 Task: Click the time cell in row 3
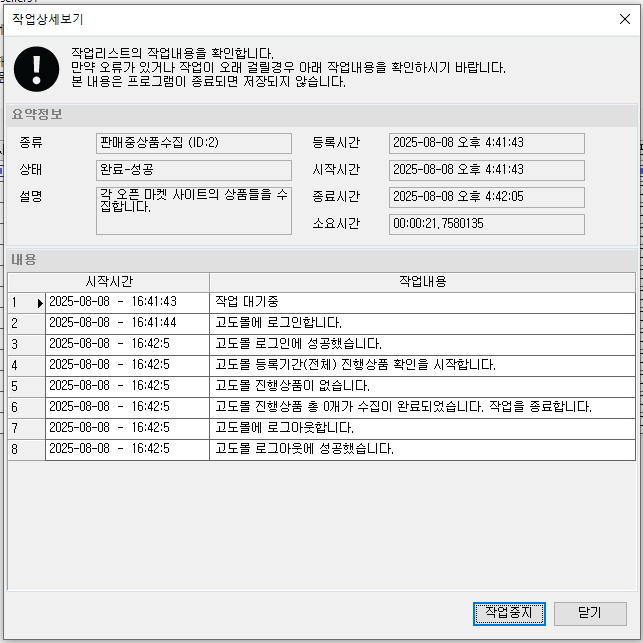128,345
